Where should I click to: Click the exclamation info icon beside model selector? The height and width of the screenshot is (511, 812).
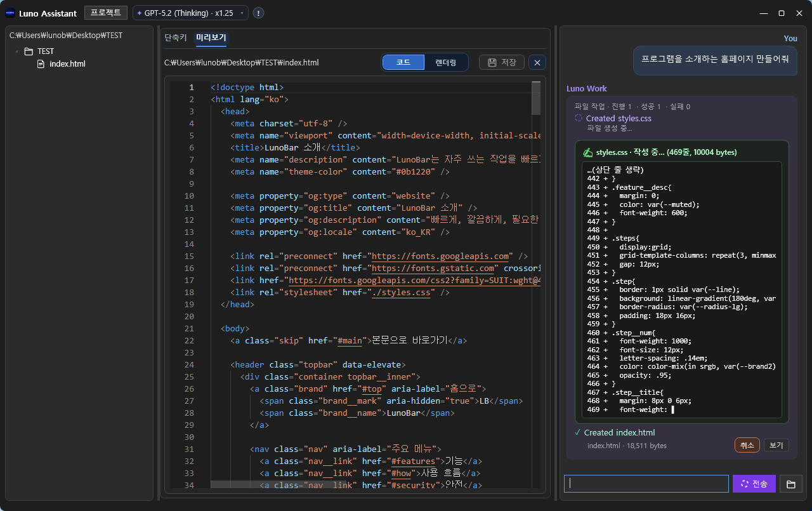(259, 13)
